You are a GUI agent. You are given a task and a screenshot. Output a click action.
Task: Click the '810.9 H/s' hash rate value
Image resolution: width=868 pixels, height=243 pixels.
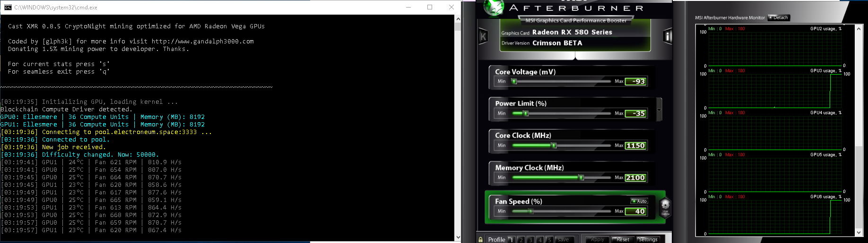click(165, 162)
